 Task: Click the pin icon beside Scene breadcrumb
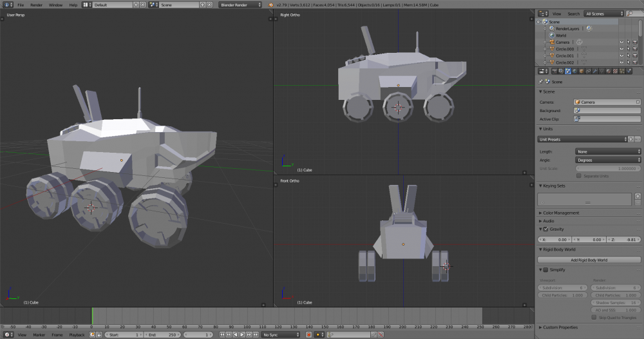click(x=540, y=82)
